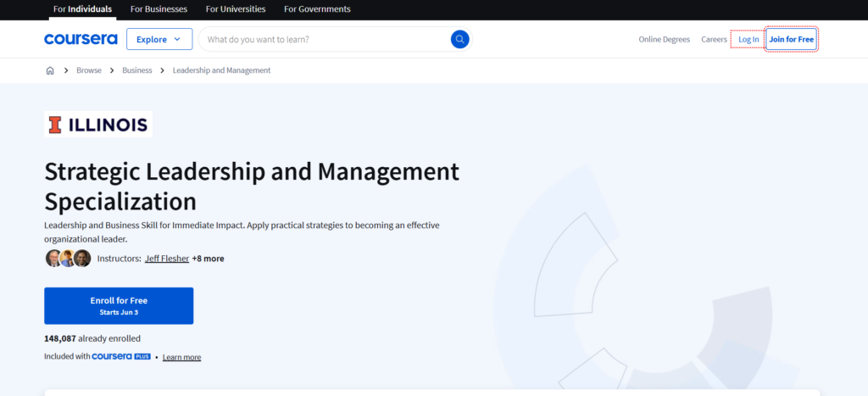This screenshot has width=868, height=396.
Task: Go to the home breadcrumb icon
Action: [x=50, y=70]
